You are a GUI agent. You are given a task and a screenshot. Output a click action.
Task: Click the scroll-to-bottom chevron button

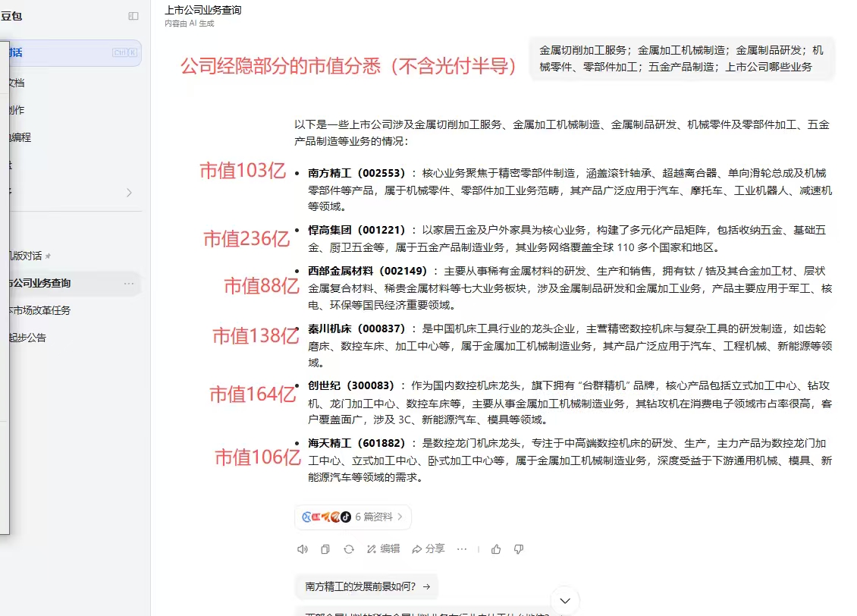[564, 601]
